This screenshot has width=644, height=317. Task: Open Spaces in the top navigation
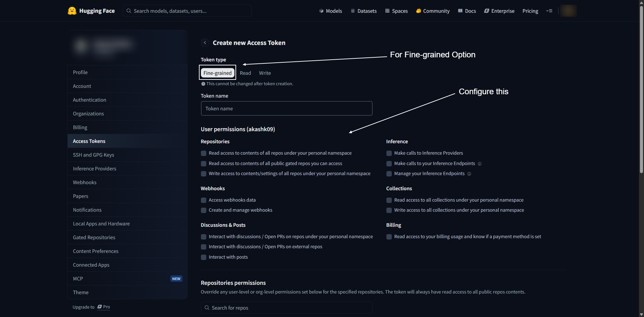point(396,11)
